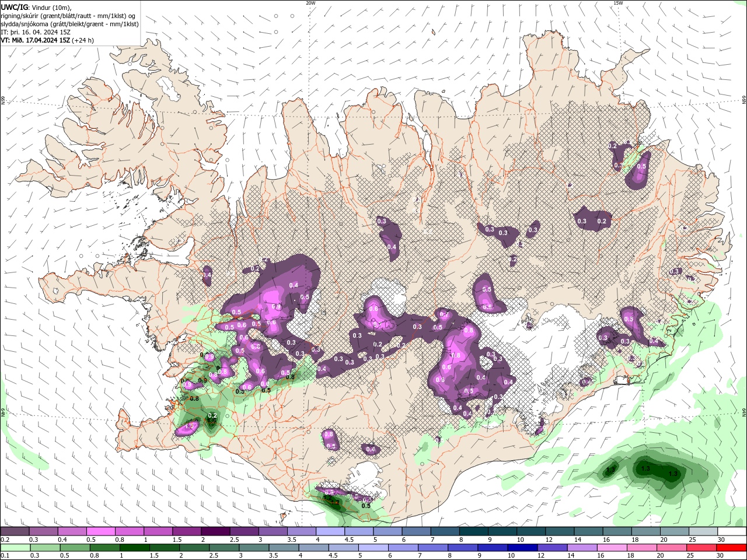Click the 'IT: þri. 16. 04. 2024 15Z' line
The height and width of the screenshot is (560, 747).
pos(36,32)
